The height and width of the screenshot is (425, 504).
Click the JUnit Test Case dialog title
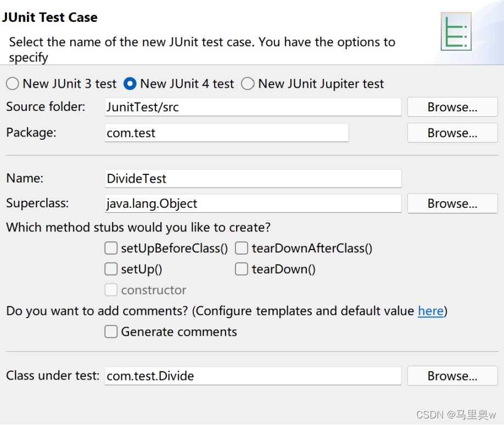[49, 17]
